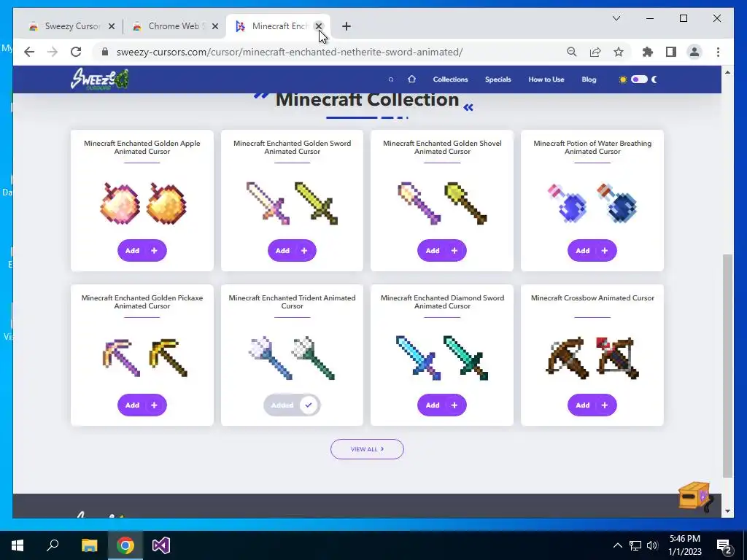Viewport: 747px width, 560px height.
Task: Open the Chrome profile avatar
Action: [x=694, y=52]
